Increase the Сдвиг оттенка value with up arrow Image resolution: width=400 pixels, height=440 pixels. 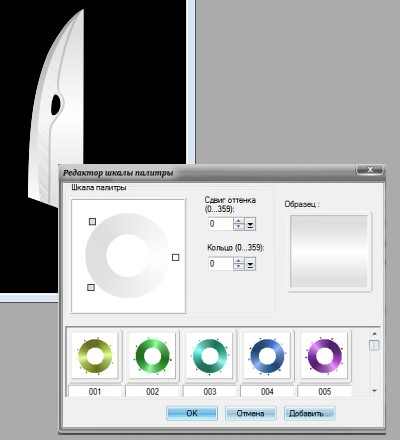click(x=238, y=221)
